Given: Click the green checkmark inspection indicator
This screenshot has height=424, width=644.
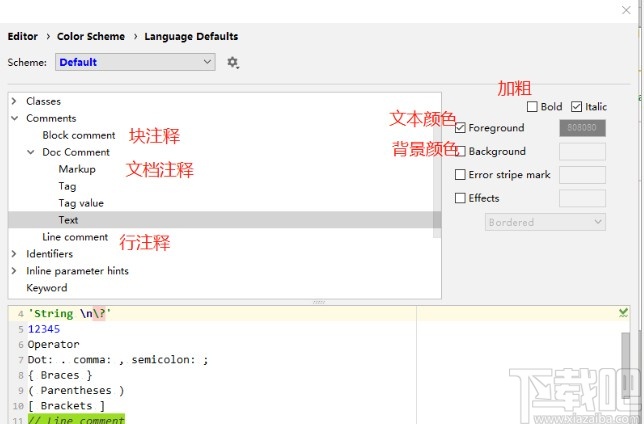Looking at the screenshot, I should tap(623, 313).
